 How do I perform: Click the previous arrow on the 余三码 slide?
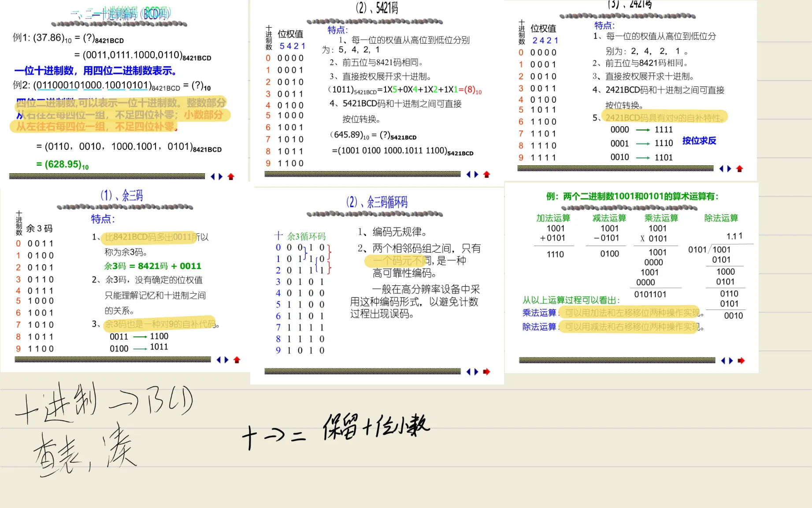[219, 360]
